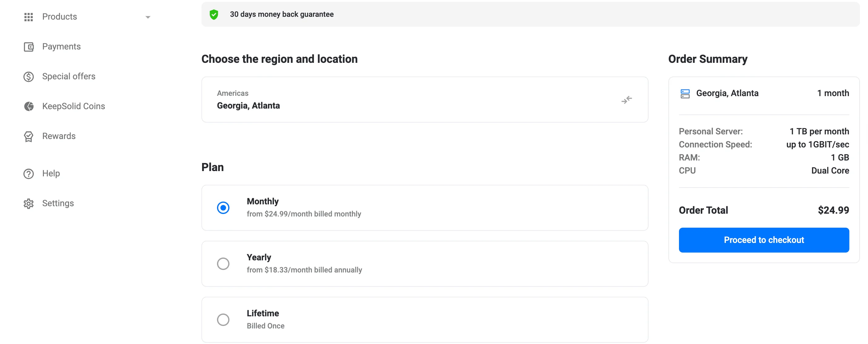Click the Rewards badge icon

click(x=29, y=136)
